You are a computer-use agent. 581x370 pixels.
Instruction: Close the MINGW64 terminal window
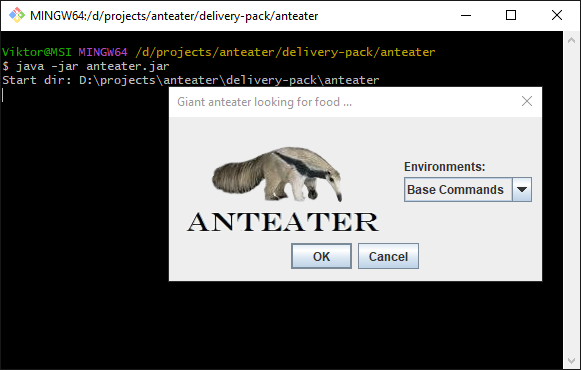coord(557,15)
